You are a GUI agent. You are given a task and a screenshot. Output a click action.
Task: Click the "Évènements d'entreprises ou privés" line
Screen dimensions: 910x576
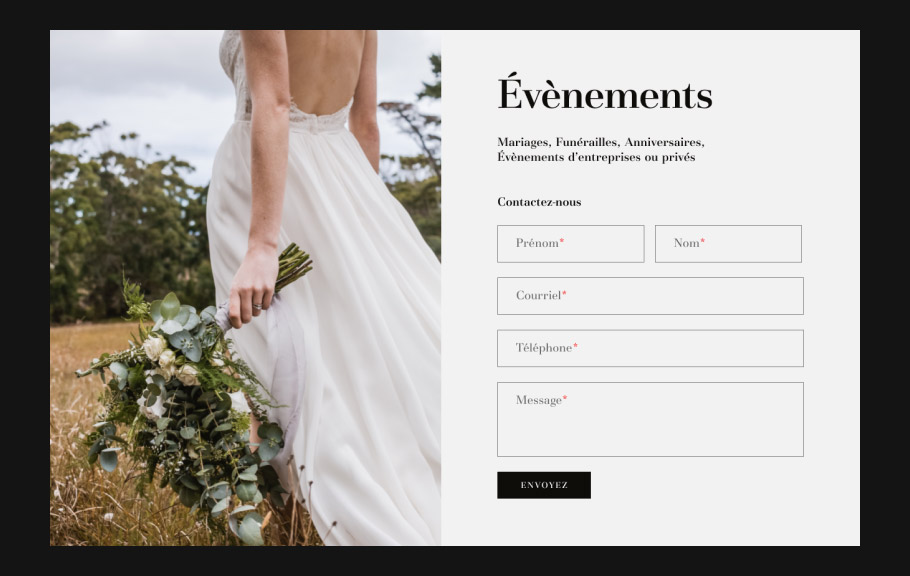[595, 157]
